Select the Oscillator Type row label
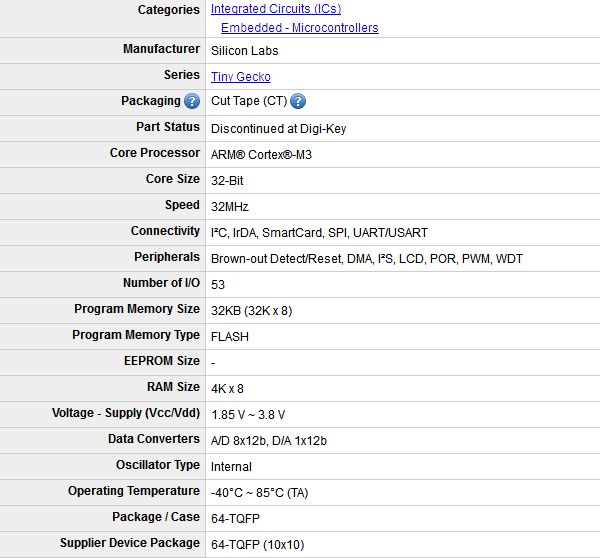Image resolution: width=600 pixels, height=558 pixels. click(x=158, y=465)
